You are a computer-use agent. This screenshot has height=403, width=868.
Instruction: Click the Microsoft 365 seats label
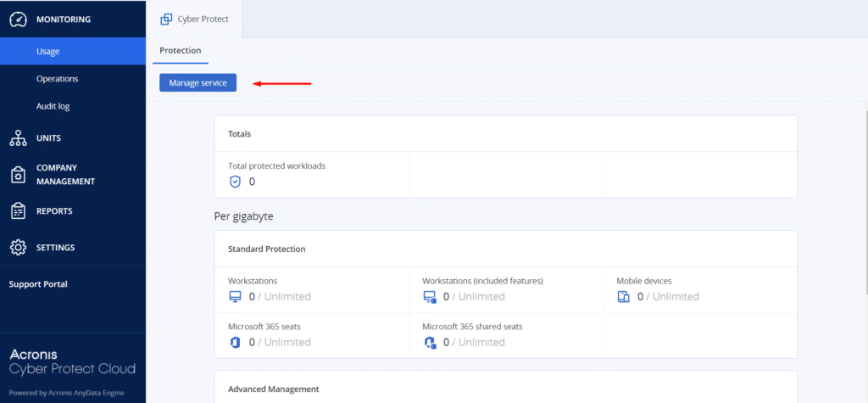pyautogui.click(x=264, y=327)
